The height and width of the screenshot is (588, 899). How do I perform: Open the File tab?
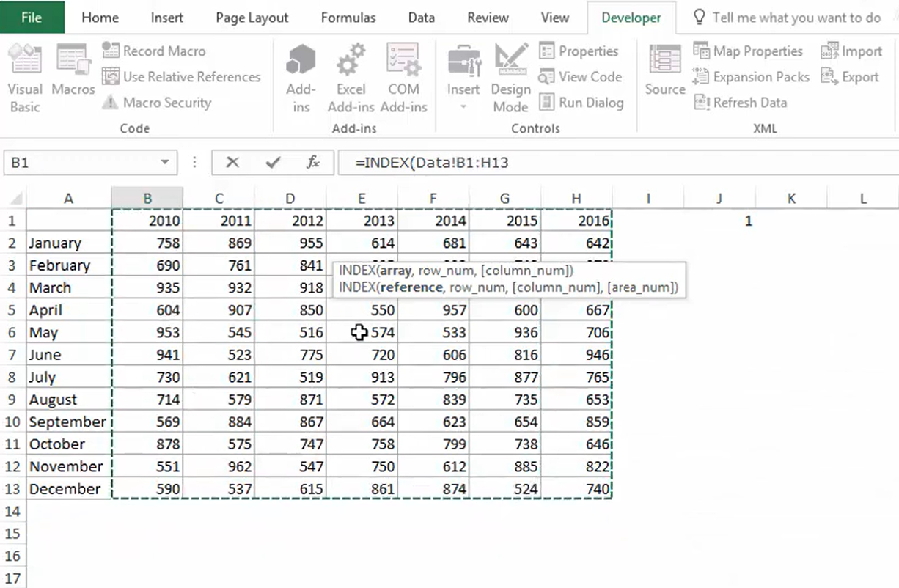(32, 18)
